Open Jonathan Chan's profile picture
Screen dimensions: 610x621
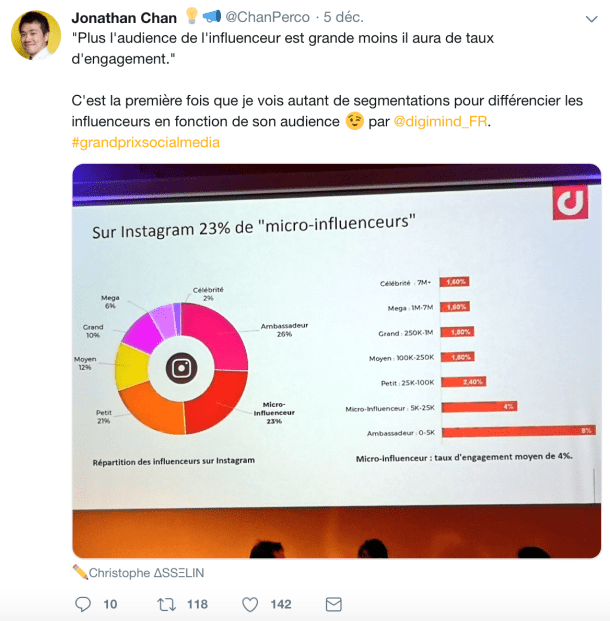(35, 37)
